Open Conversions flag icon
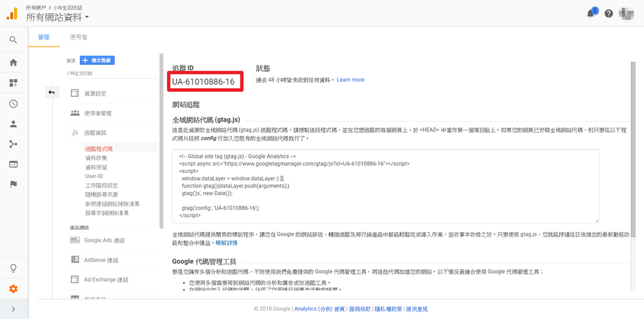The image size is (644, 319). tap(14, 184)
